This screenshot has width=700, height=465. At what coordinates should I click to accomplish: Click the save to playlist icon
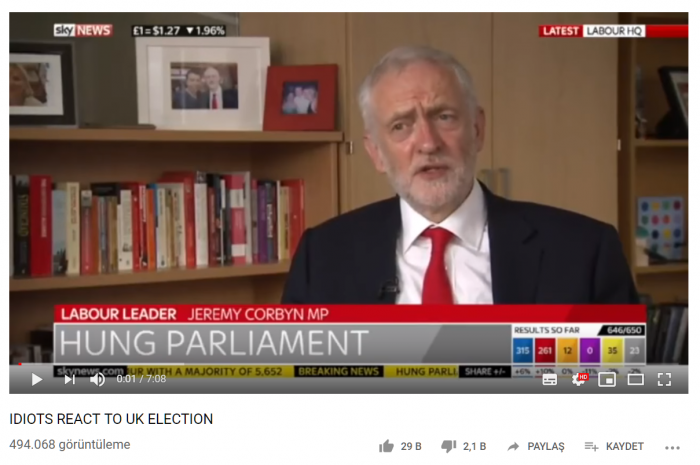point(592,446)
